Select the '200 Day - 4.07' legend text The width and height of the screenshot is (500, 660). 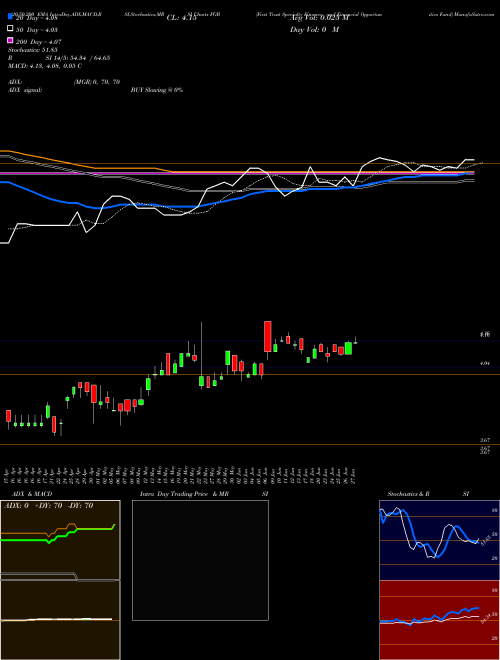coord(38,42)
